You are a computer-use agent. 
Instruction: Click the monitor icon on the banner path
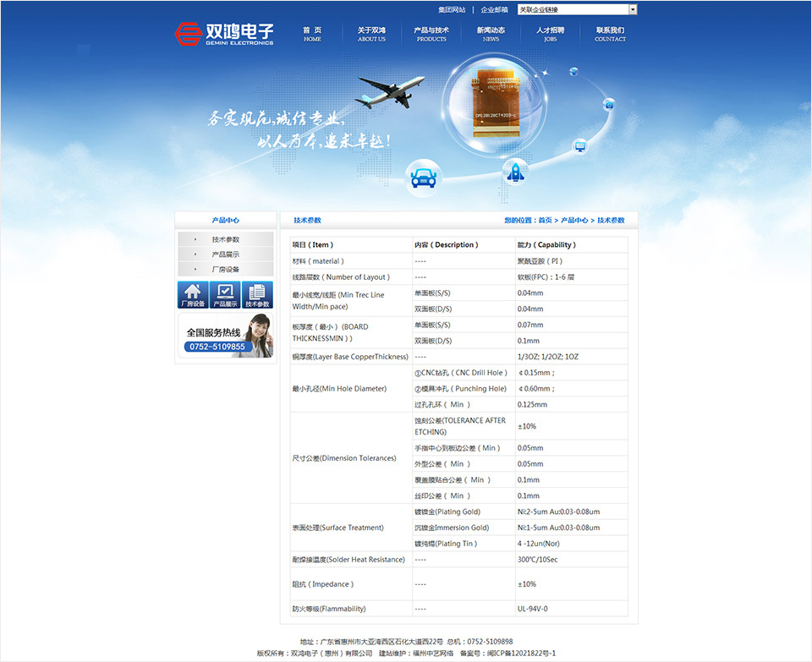pos(580,146)
